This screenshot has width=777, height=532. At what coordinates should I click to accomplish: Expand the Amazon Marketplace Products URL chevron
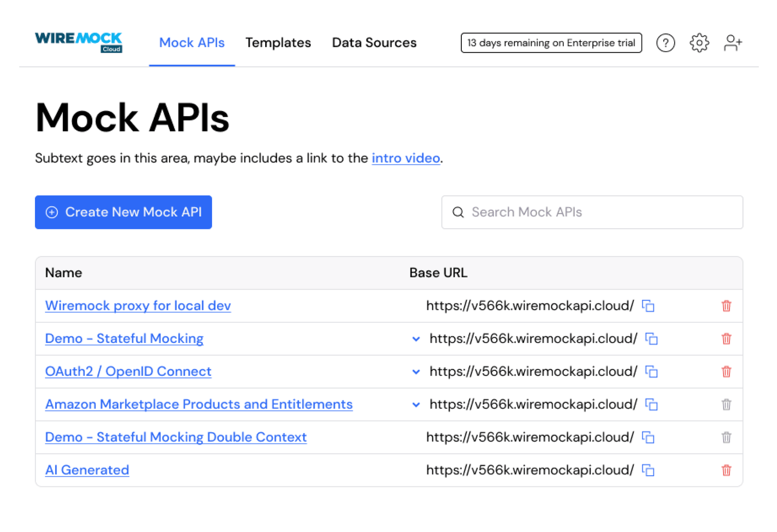coord(416,404)
